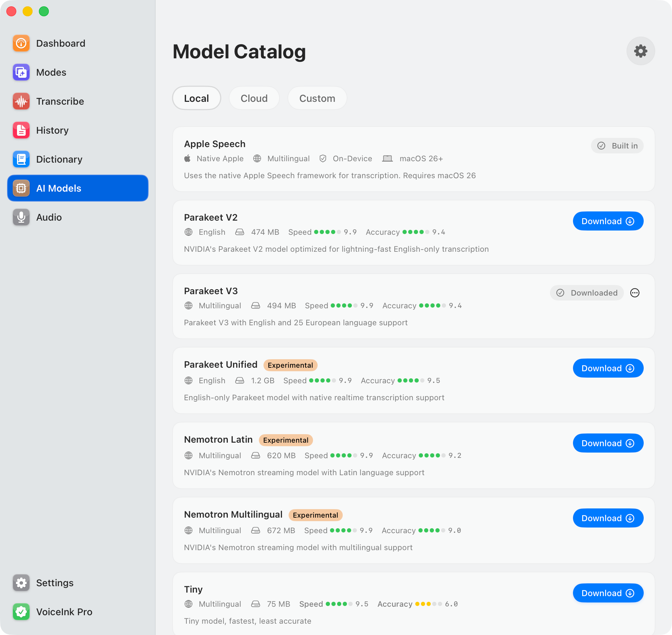Click globe icon in Apple Speech row
672x635 pixels.
(x=257, y=158)
